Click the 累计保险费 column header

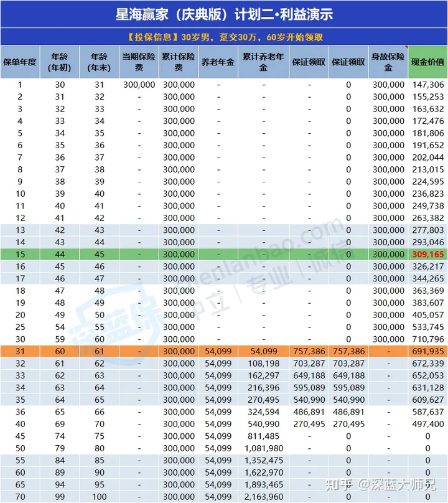(179, 62)
